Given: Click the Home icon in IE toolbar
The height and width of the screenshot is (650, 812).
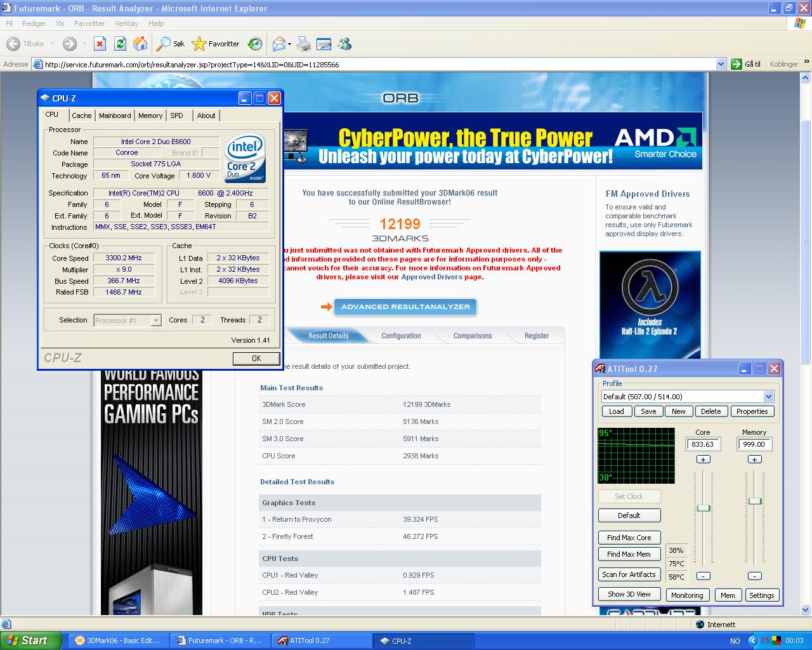Looking at the screenshot, I should [140, 44].
